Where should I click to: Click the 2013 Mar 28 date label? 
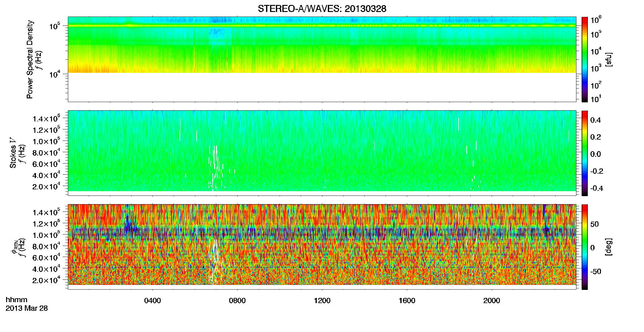tap(27, 308)
